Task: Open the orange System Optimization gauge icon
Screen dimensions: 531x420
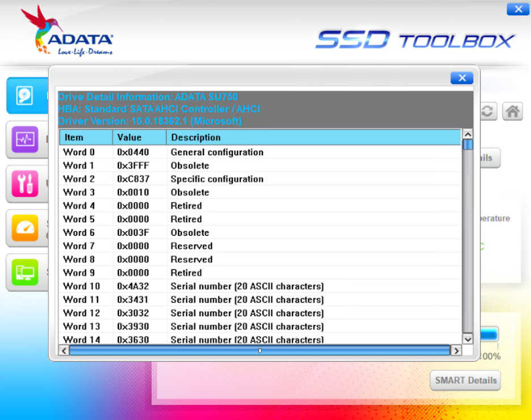Action: click(x=26, y=228)
